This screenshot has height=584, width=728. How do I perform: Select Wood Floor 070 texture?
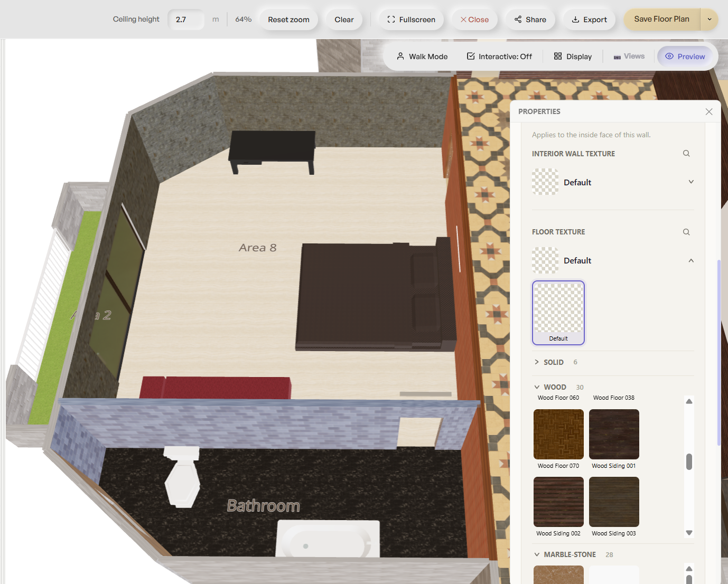[558, 434]
